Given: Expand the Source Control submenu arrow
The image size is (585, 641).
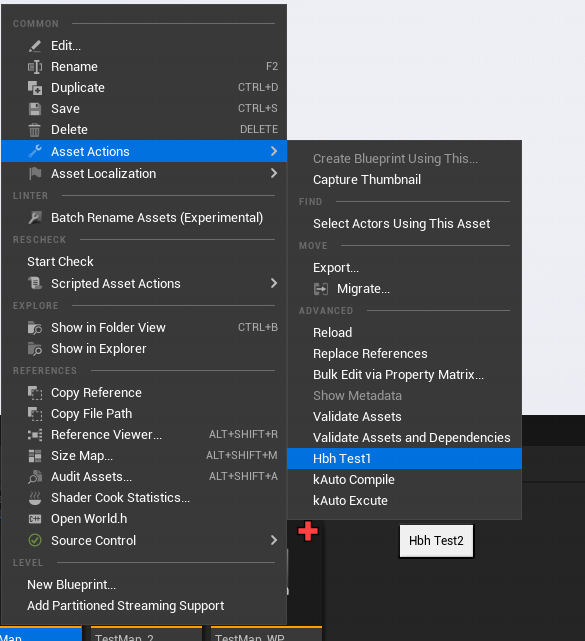Looking at the screenshot, I should pos(274,540).
